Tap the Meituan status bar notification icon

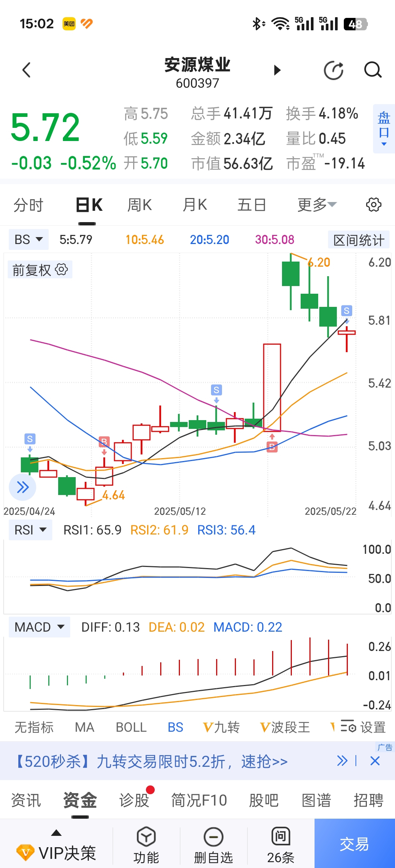69,24
